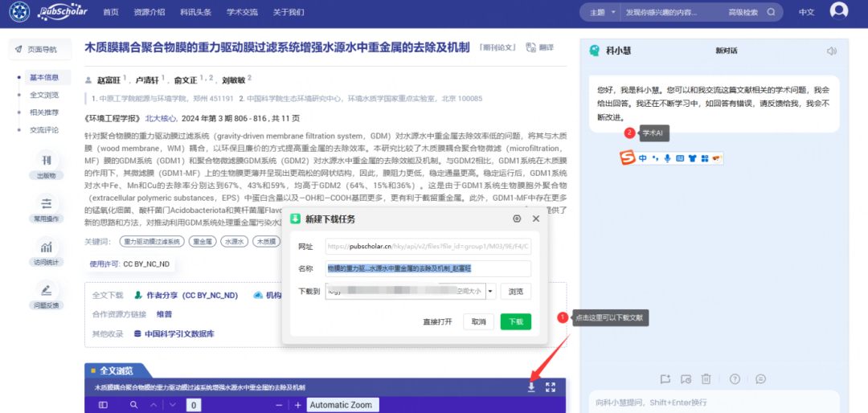Toggle Sogou punctuation mode icon
868x413 pixels.
pos(656,158)
